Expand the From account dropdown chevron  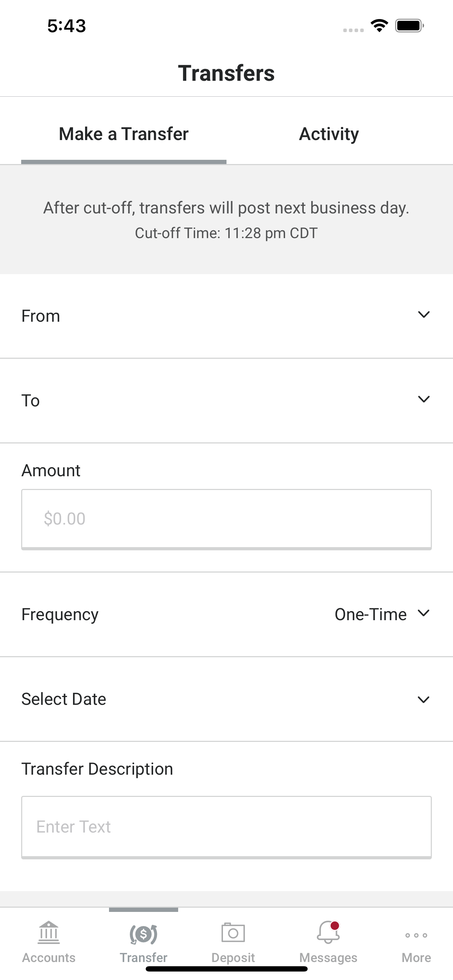point(424,315)
